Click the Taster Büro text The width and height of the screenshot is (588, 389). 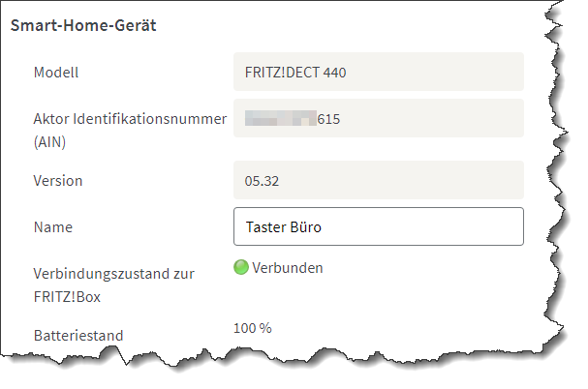coord(284,227)
